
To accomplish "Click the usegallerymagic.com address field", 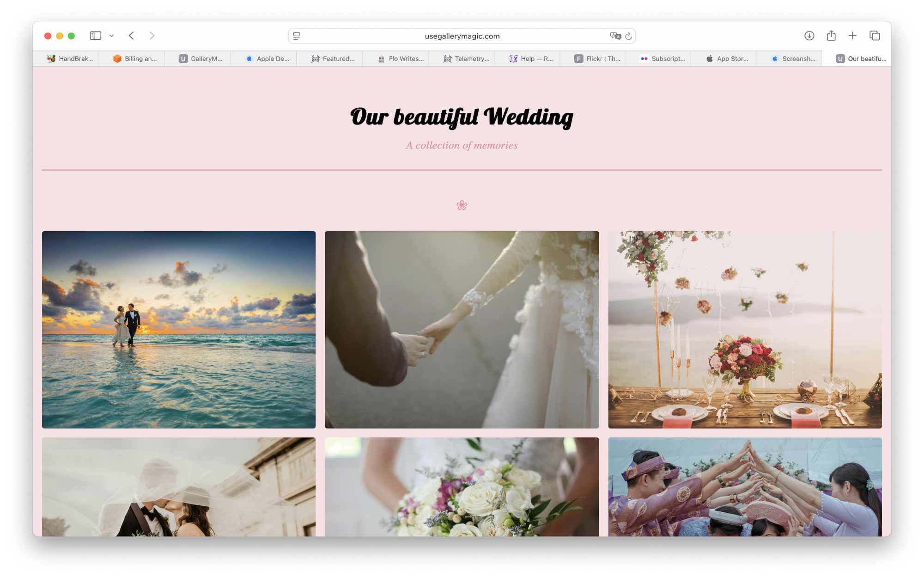I will click(x=462, y=36).
